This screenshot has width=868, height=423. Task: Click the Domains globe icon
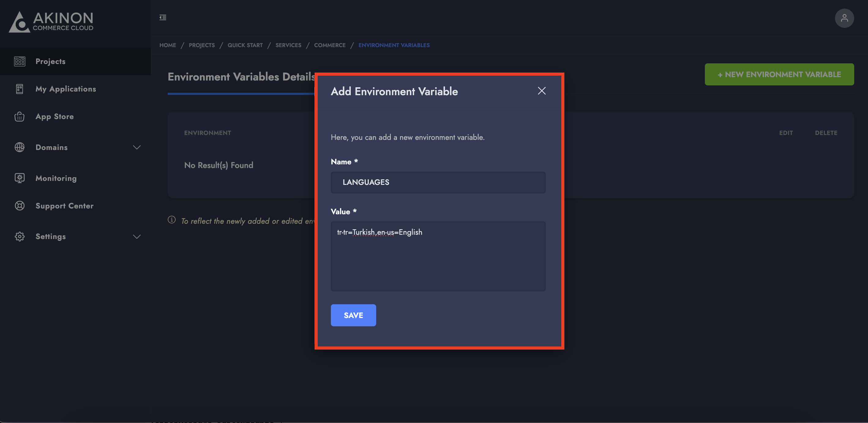(20, 147)
